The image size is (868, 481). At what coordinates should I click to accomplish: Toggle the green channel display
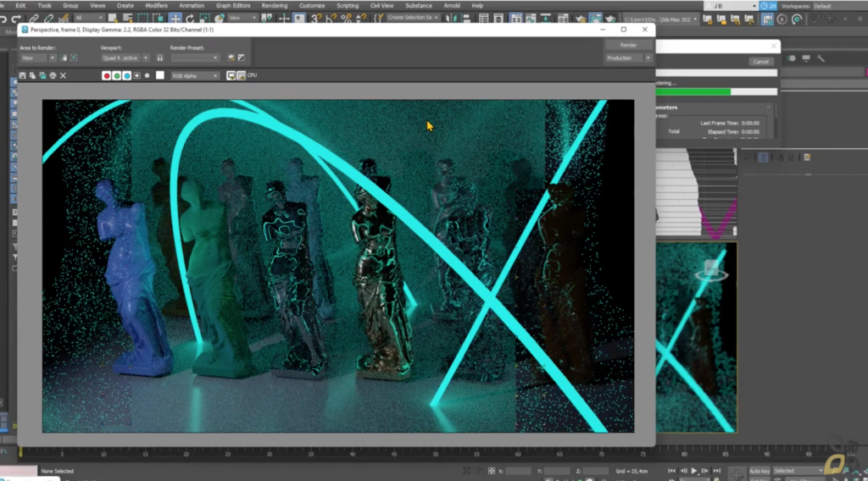[117, 75]
